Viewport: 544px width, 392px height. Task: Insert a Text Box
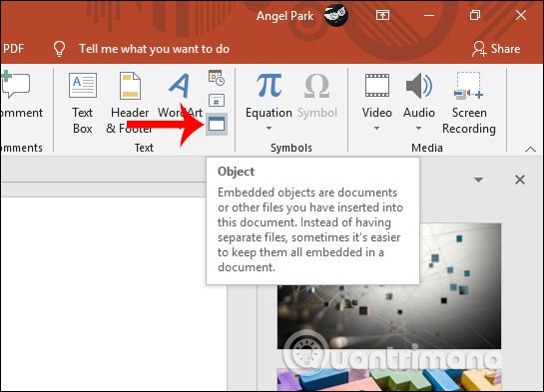[83, 103]
